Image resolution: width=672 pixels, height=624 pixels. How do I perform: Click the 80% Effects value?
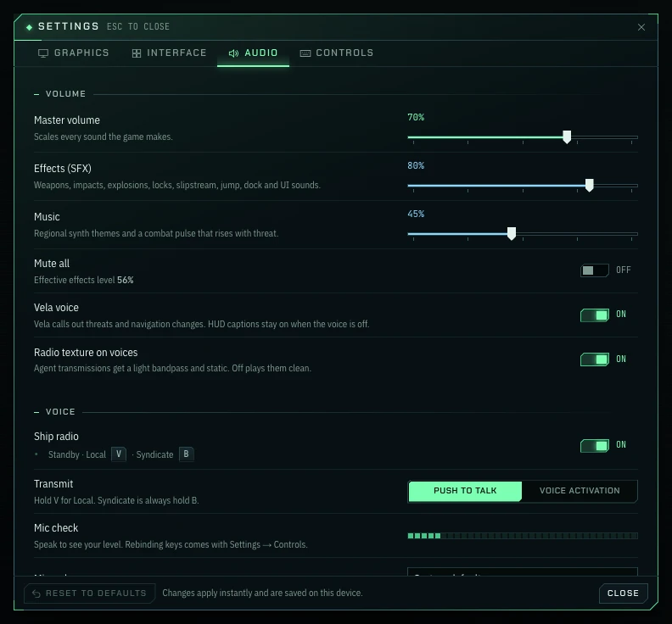pyautogui.click(x=416, y=165)
